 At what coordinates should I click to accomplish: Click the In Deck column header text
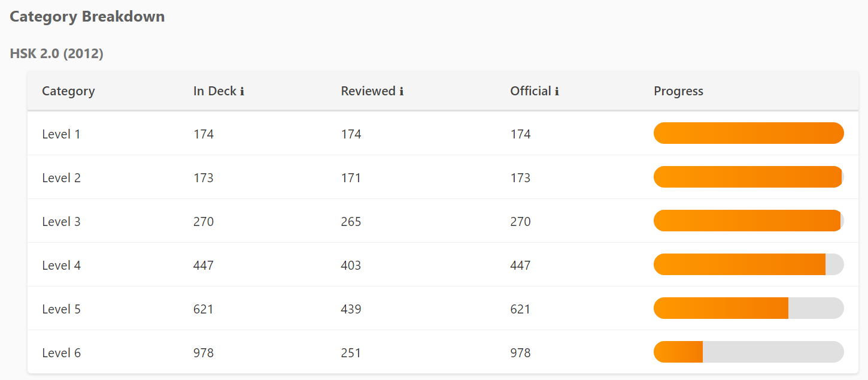click(214, 91)
